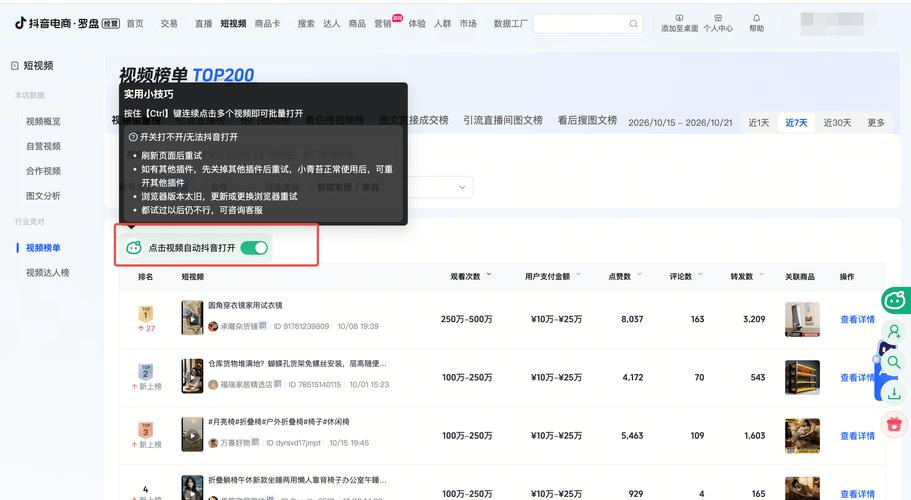
Task: Click the green robot floating button at right
Action: 895,300
